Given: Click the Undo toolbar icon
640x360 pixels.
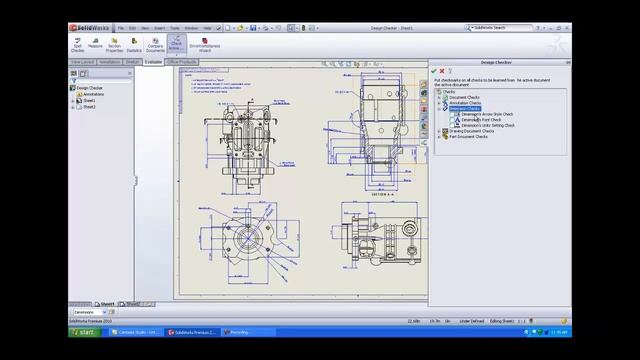Looking at the screenshot, I should click(278, 28).
